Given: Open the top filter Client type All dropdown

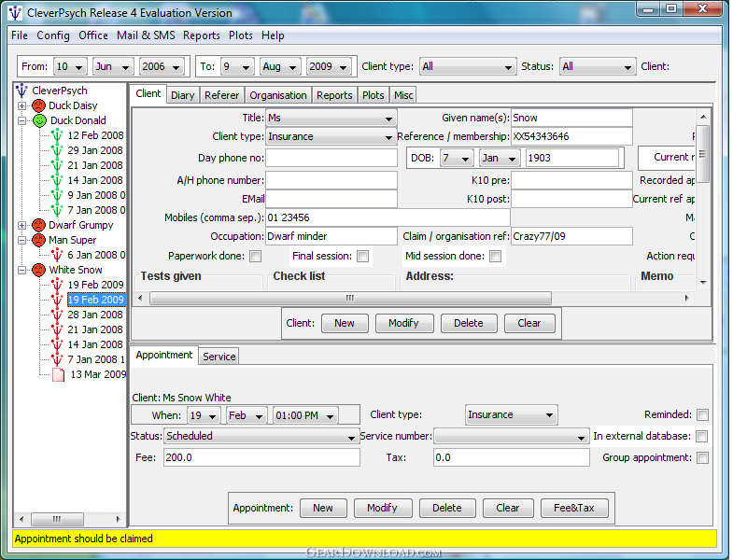Looking at the screenshot, I should pos(468,66).
